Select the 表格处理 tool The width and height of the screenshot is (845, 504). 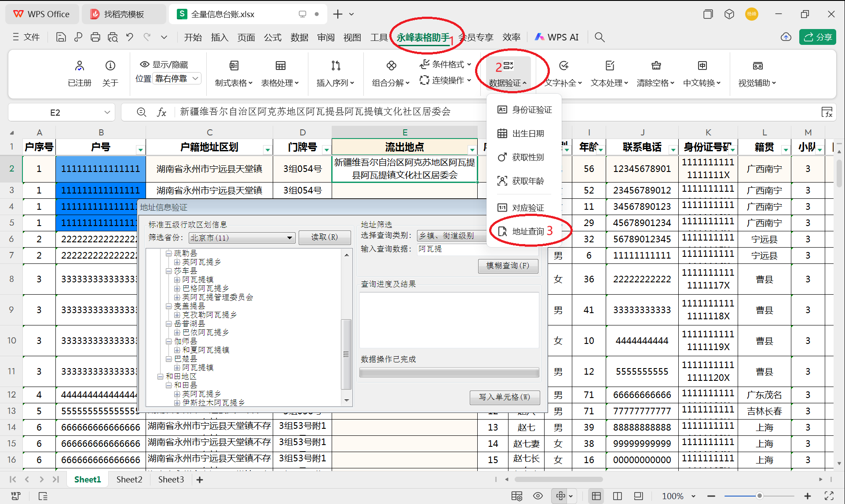tap(281, 73)
